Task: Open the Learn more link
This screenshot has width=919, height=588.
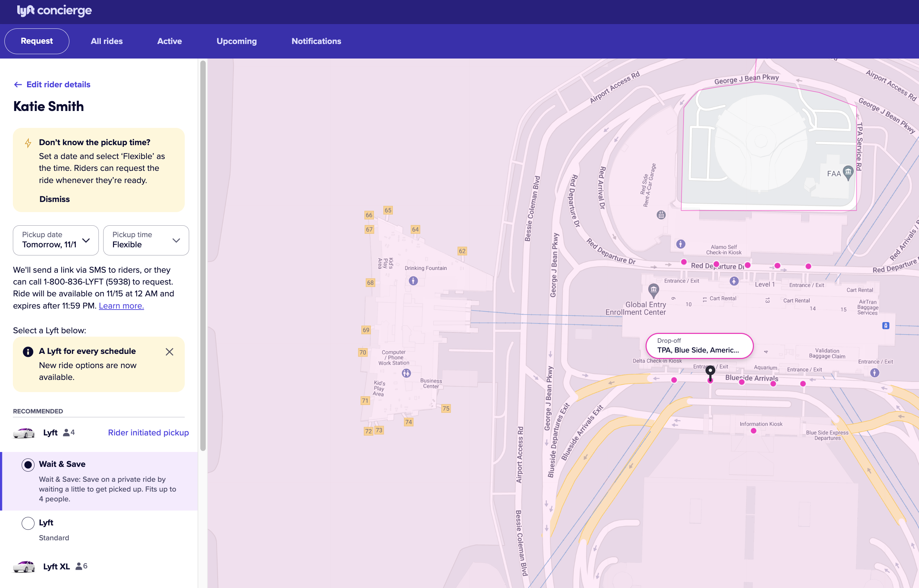Action: pyautogui.click(x=121, y=306)
